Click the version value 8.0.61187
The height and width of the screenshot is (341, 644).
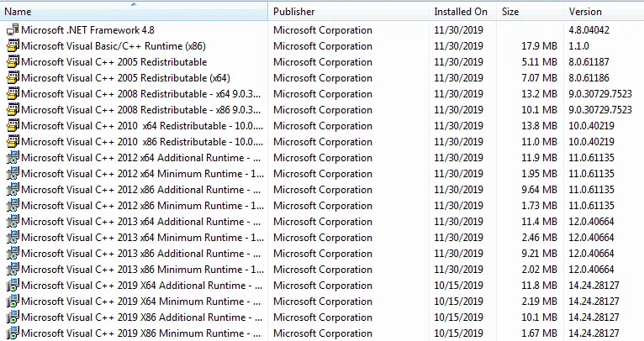point(589,62)
